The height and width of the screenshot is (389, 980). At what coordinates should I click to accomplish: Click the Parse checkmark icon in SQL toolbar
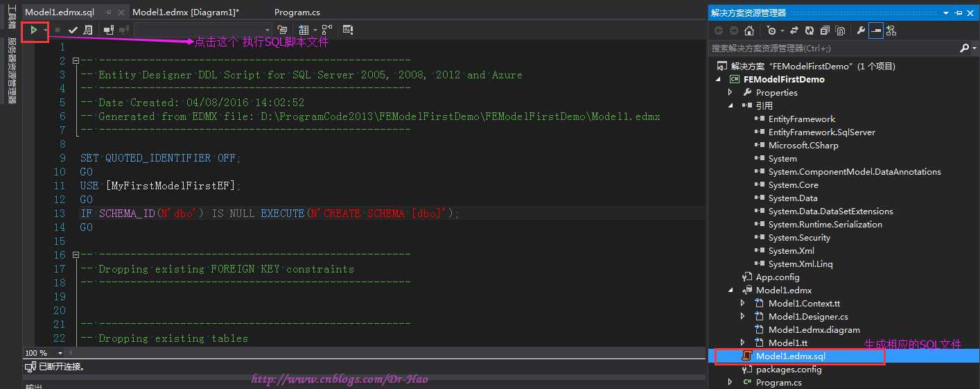point(73,30)
